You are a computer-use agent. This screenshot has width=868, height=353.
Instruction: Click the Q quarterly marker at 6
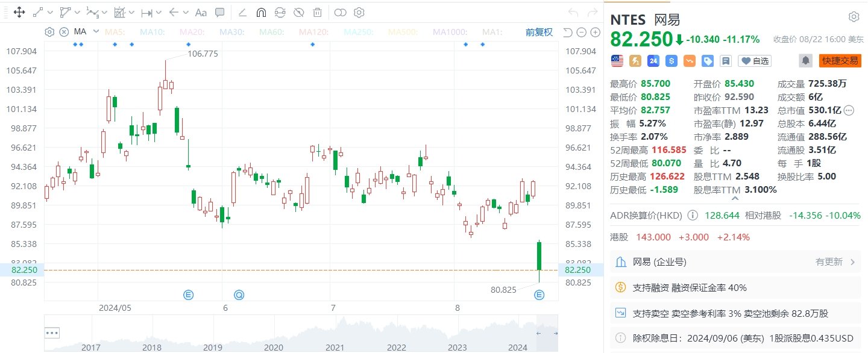click(239, 295)
